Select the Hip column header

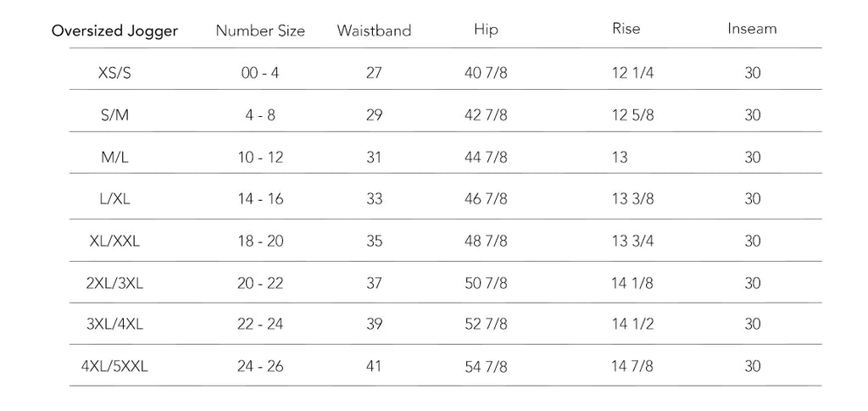point(487,30)
